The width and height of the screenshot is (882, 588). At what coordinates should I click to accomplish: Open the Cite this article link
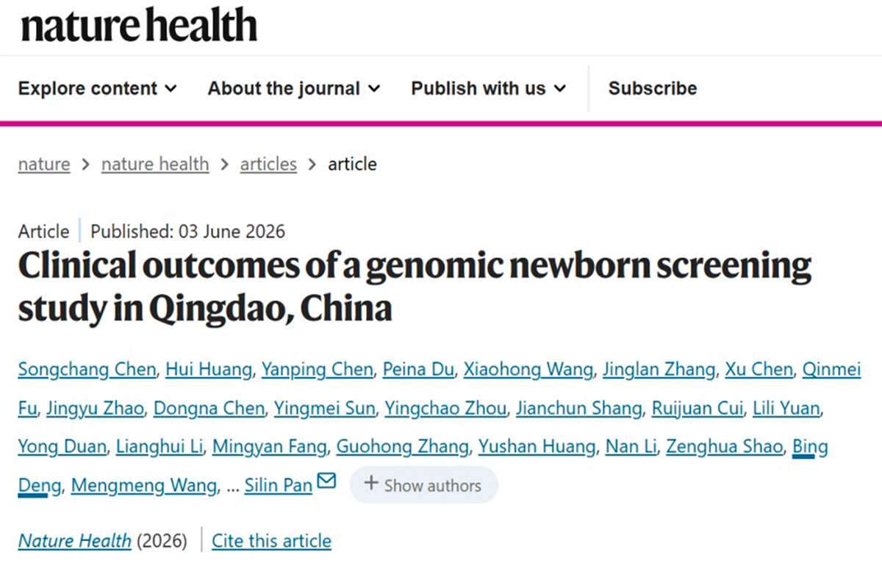coord(272,542)
